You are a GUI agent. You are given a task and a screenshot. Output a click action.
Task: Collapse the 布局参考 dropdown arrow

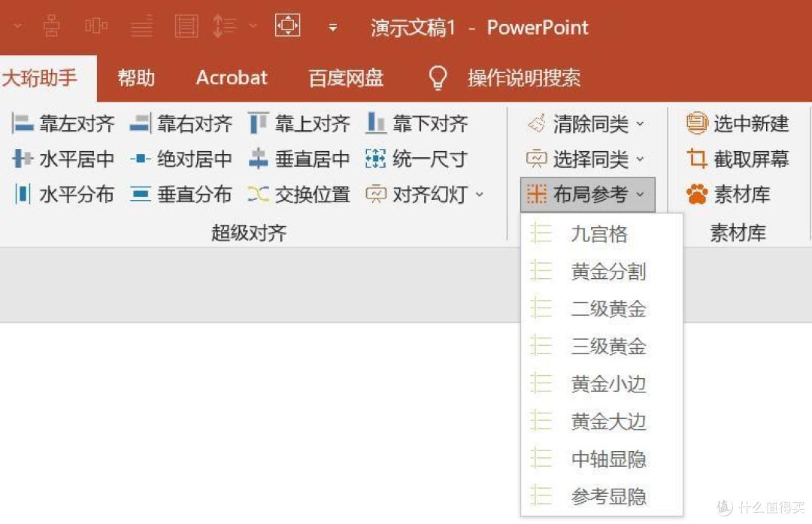(640, 195)
